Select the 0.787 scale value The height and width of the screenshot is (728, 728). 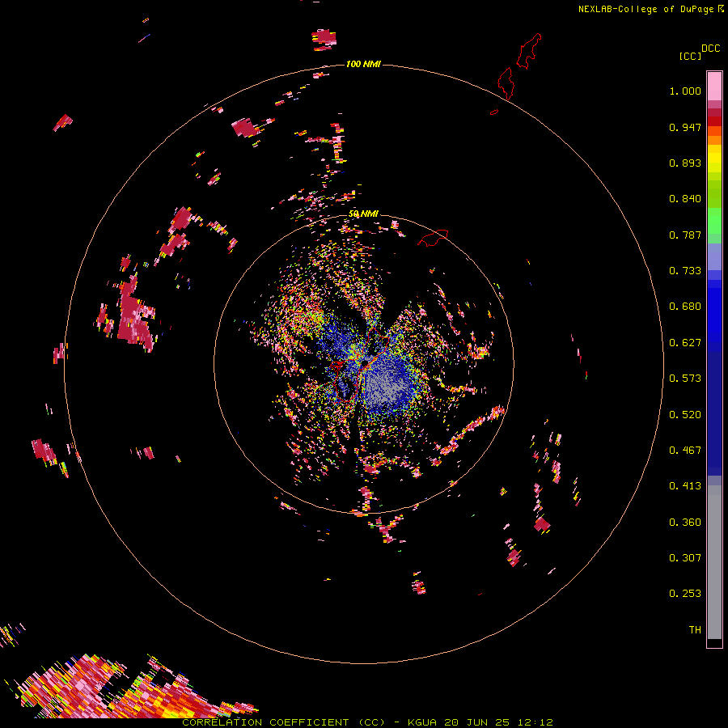click(685, 235)
